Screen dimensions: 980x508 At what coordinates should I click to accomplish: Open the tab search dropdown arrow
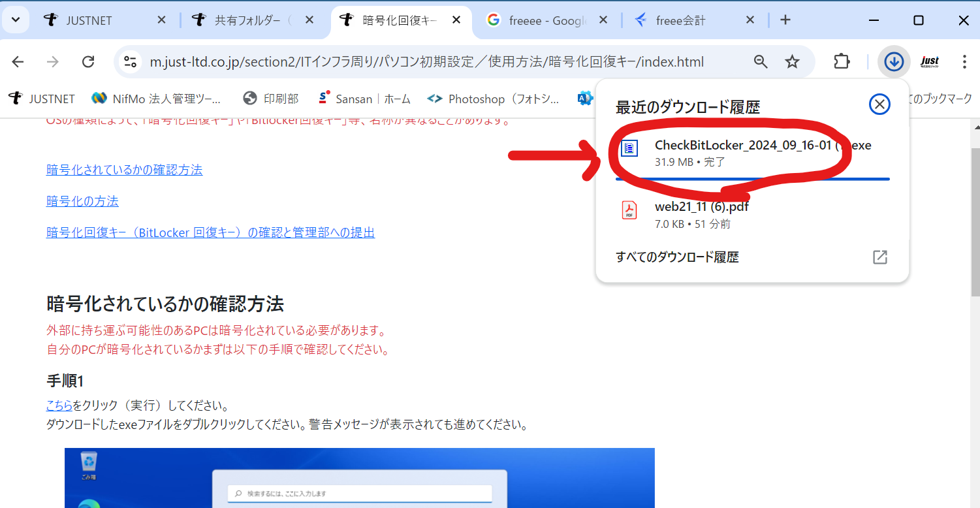16,20
